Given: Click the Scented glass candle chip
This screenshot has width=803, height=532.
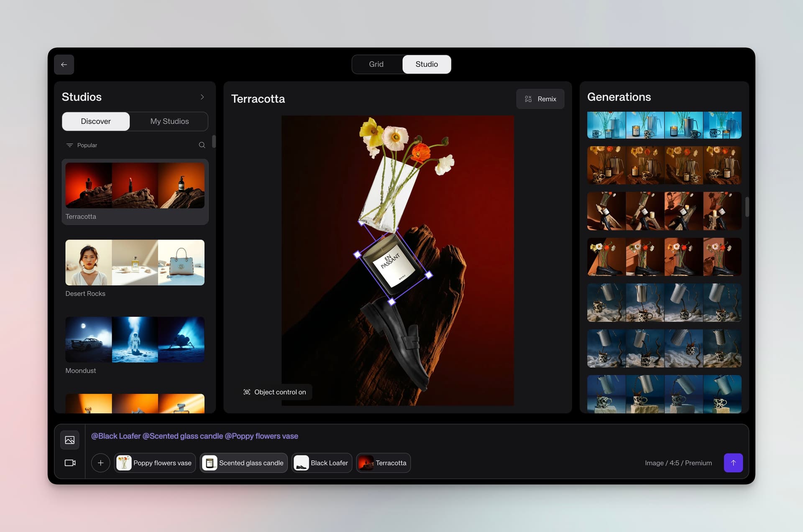Looking at the screenshot, I should tap(244, 463).
